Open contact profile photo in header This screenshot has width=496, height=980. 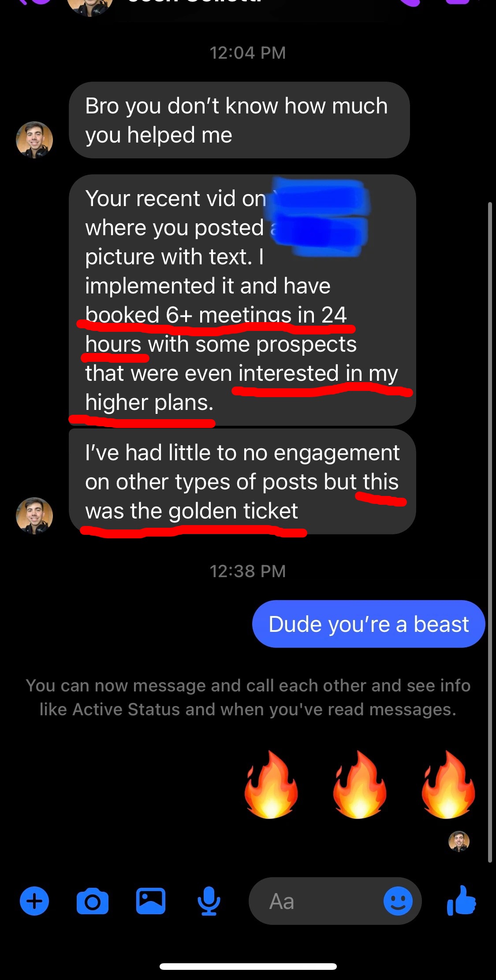(90, 5)
